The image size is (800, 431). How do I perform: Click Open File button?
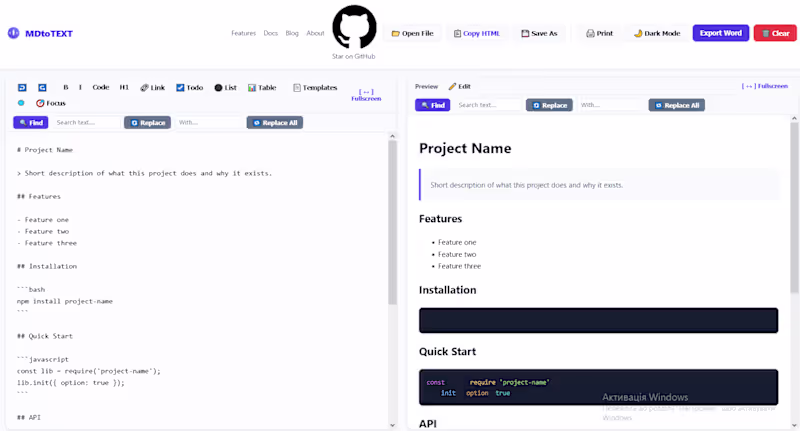(x=412, y=33)
